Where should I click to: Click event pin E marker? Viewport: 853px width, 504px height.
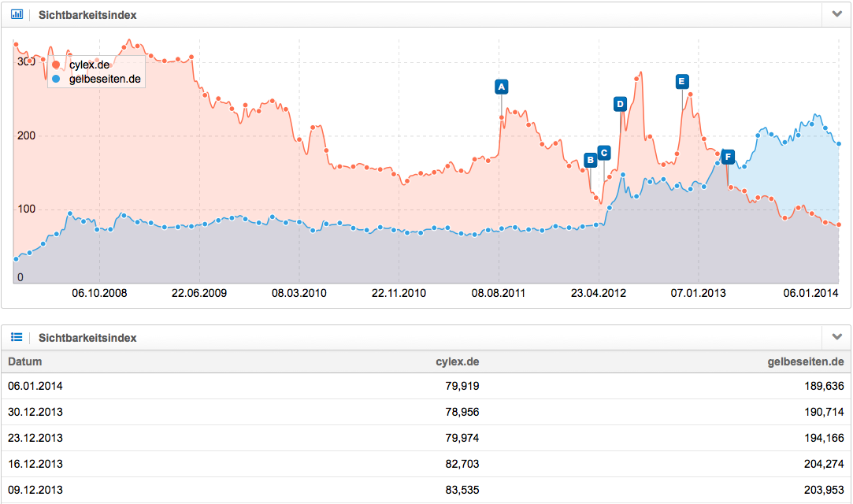coord(682,81)
